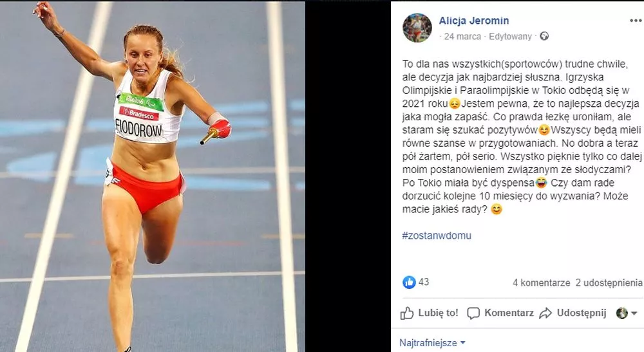Viewport: 644px width, 352px height.
Task: Open the three-dot post options menu
Action: [x=636, y=21]
